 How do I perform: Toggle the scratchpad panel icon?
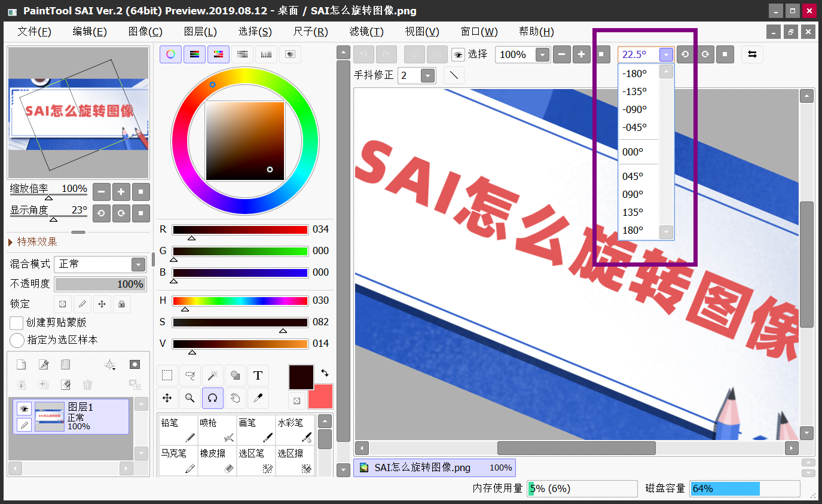[290, 54]
